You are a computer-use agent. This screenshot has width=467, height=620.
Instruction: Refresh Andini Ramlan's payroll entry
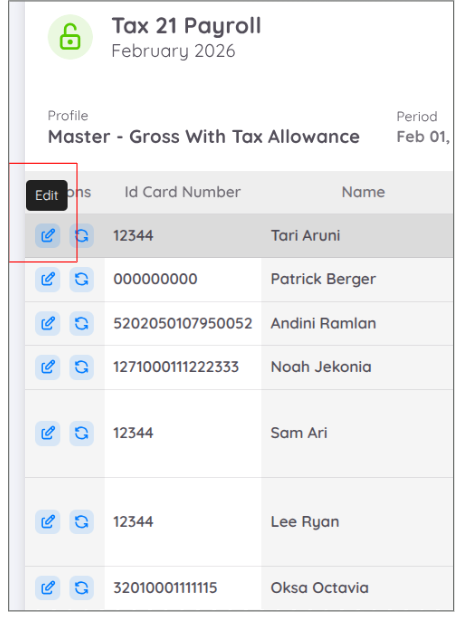coord(81,323)
